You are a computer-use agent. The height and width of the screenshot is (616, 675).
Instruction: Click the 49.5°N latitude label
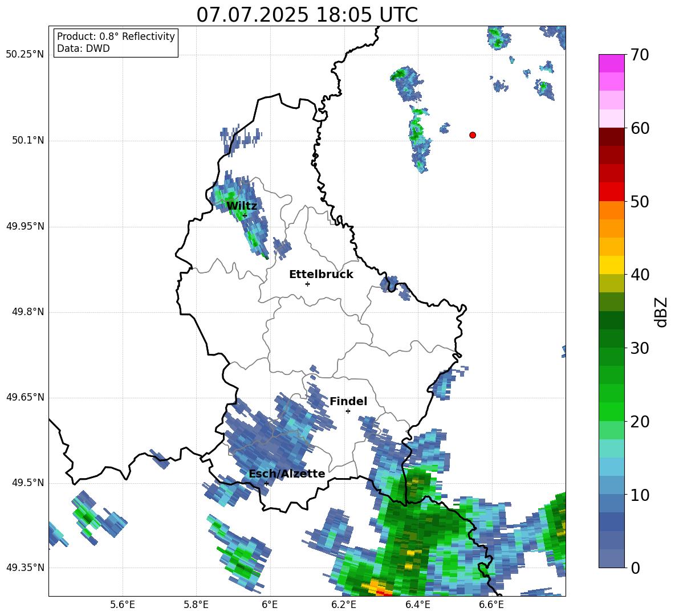(x=28, y=483)
